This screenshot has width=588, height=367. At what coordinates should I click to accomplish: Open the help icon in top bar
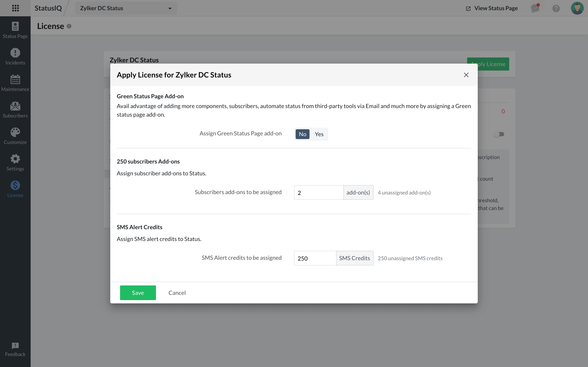pos(556,8)
